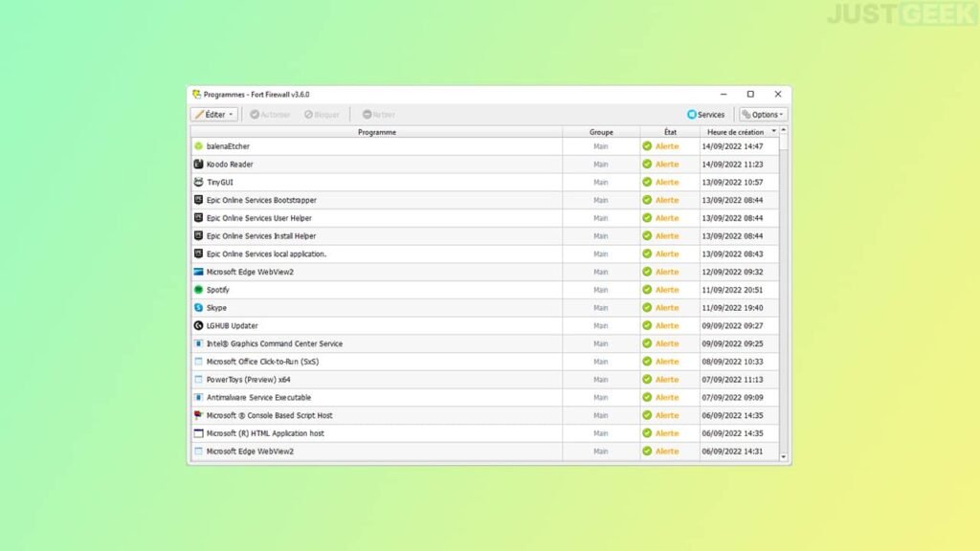The width and height of the screenshot is (980, 551).
Task: Click the balenaEtcher app icon
Action: [198, 146]
